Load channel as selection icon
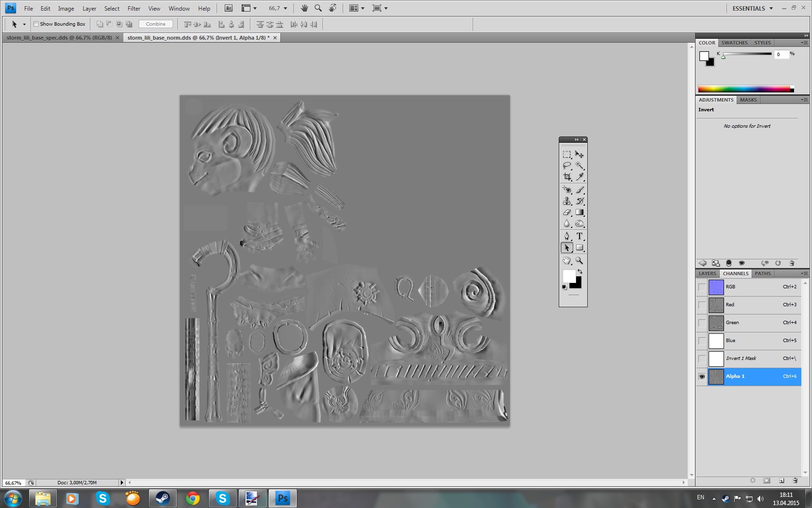The image size is (812, 508). [x=753, y=480]
